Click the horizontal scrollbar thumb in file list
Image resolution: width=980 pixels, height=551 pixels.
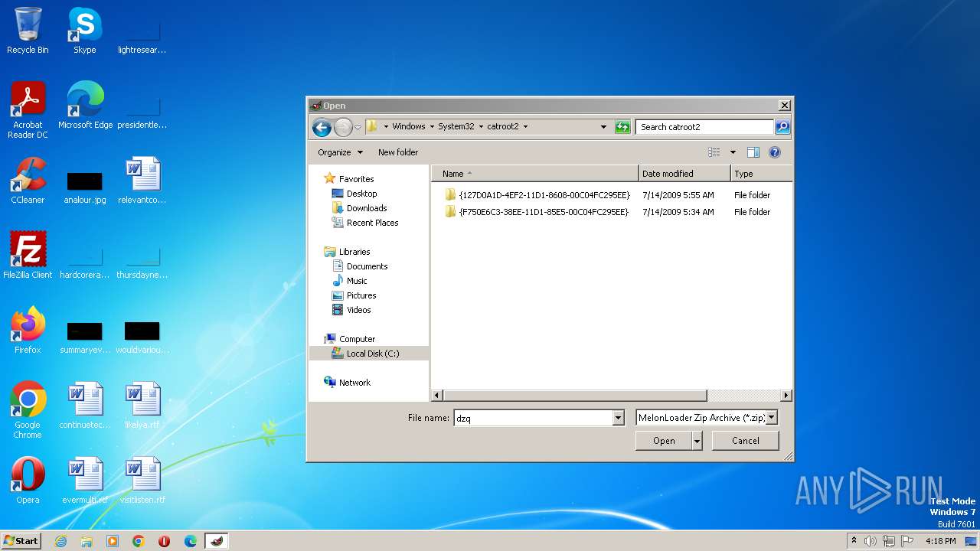(574, 396)
